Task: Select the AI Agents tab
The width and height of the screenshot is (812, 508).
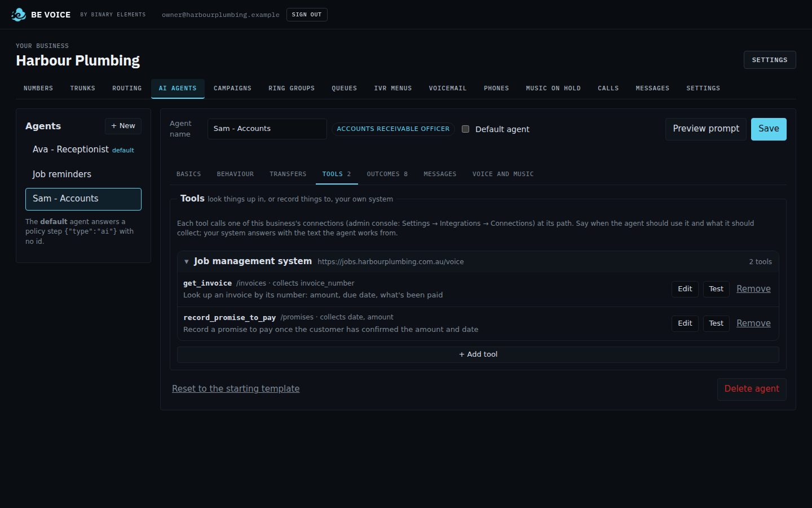Action: click(178, 89)
